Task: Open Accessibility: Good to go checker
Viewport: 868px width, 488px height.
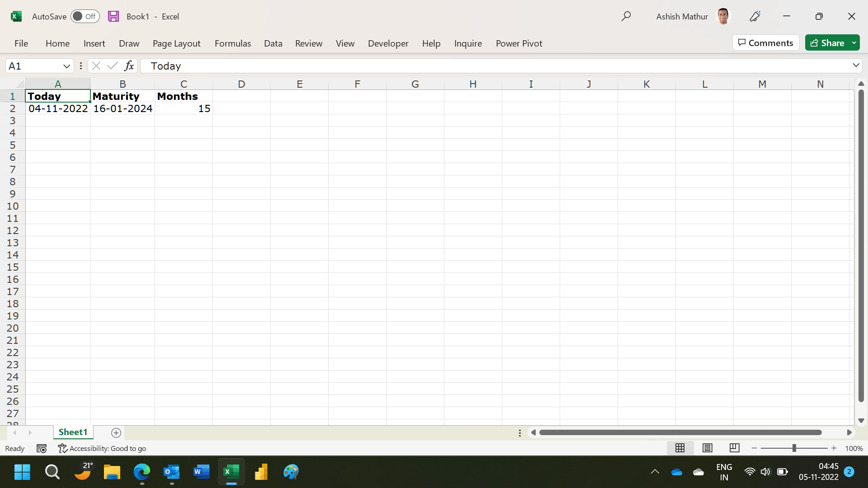Action: point(102,449)
